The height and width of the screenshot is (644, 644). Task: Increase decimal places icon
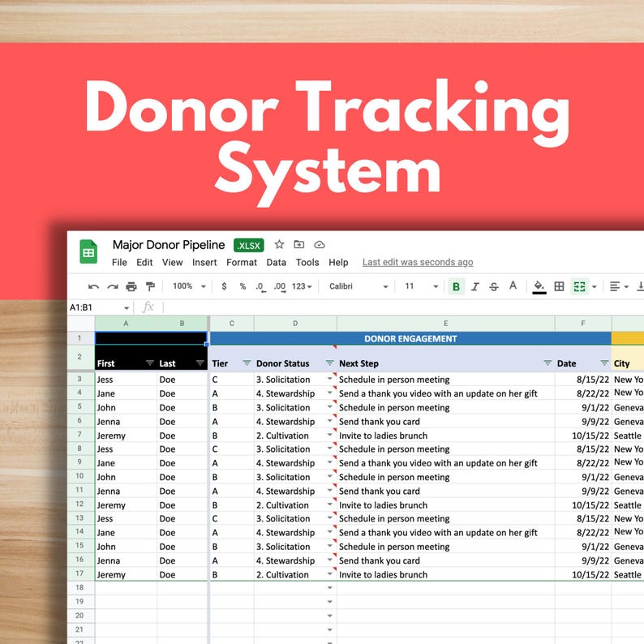pyautogui.click(x=280, y=286)
